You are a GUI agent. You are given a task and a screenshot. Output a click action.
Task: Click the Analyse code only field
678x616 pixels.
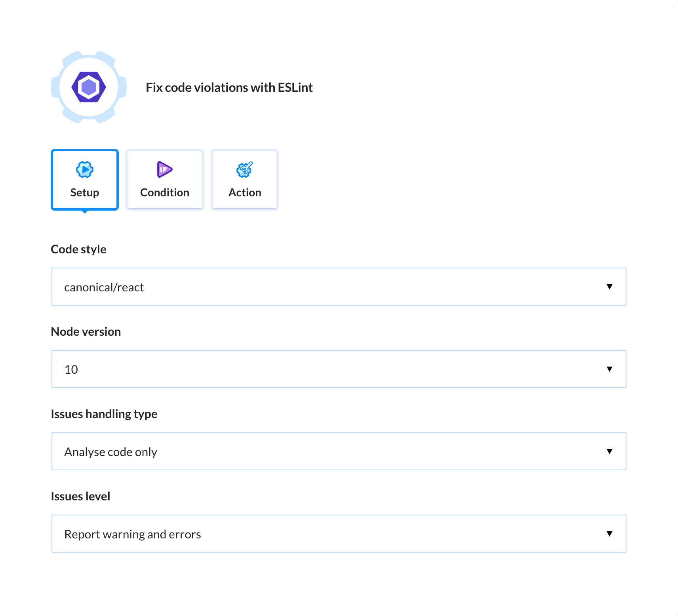click(277, 451)
